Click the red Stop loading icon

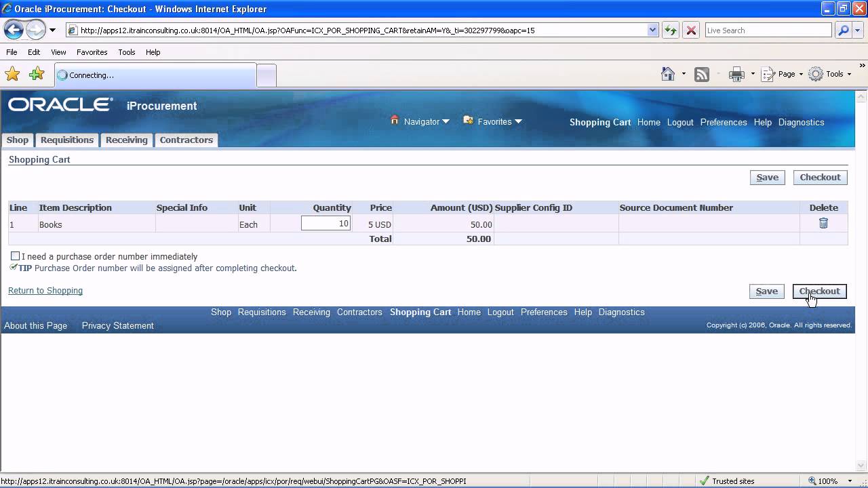691,30
